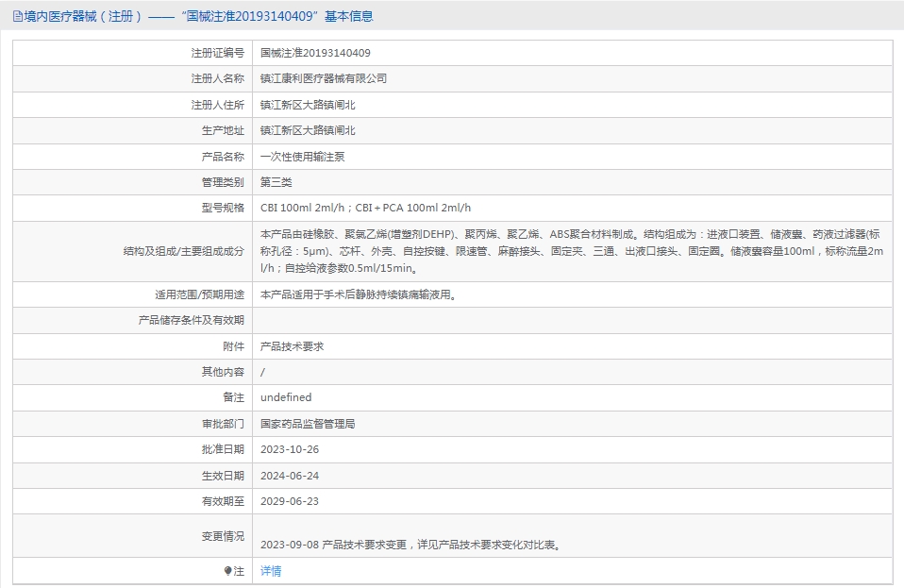Select text 本产品适用于手术后静脉持续镇痛输液用

pos(360,294)
